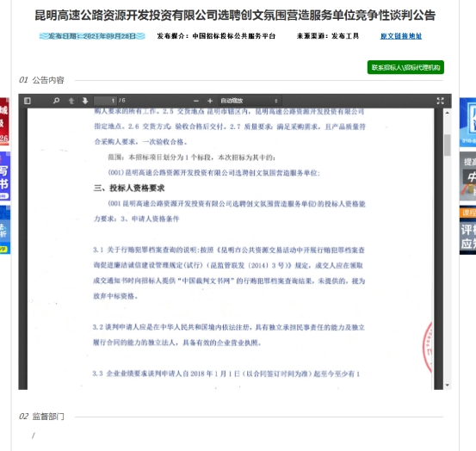Open the find-in-document search icon
This screenshot has height=451, width=476.
(56, 101)
